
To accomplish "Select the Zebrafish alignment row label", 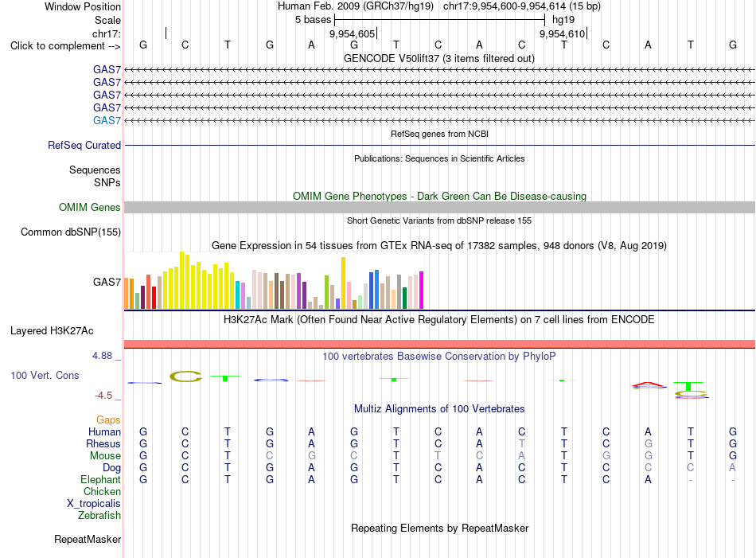I will [99, 516].
